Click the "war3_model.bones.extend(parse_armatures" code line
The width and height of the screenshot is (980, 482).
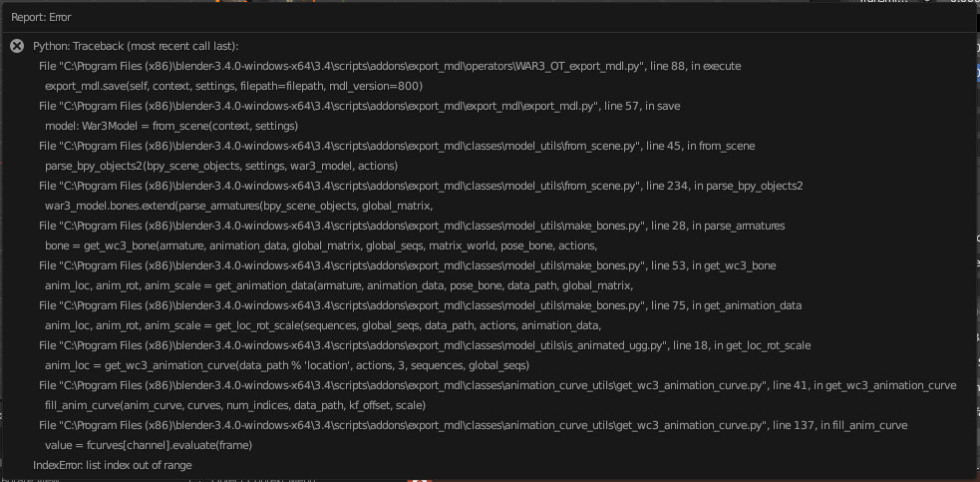(x=238, y=206)
